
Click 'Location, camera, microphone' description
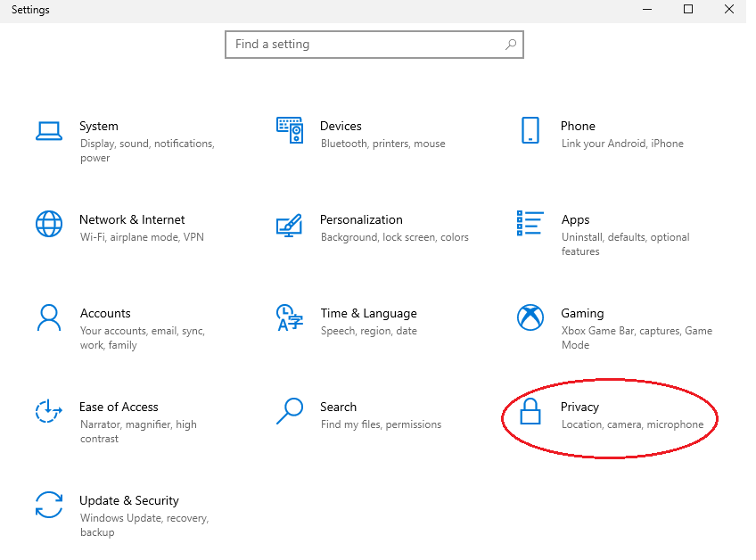tap(632, 424)
